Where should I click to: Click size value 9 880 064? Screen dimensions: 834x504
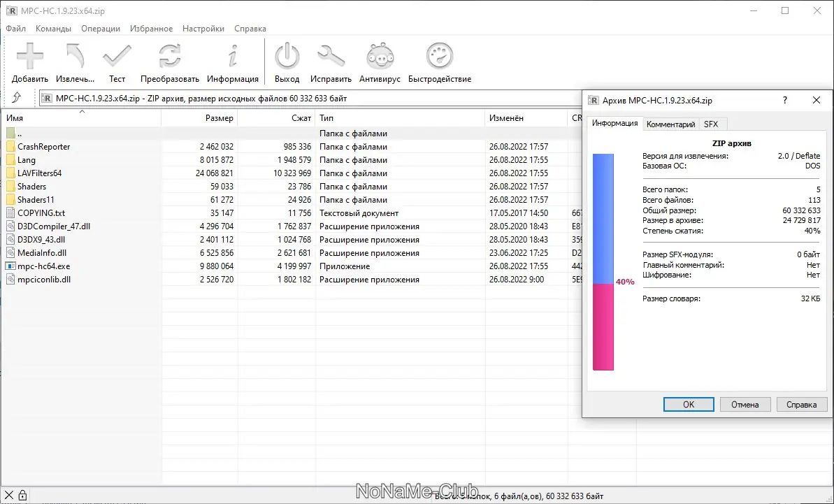217,266
